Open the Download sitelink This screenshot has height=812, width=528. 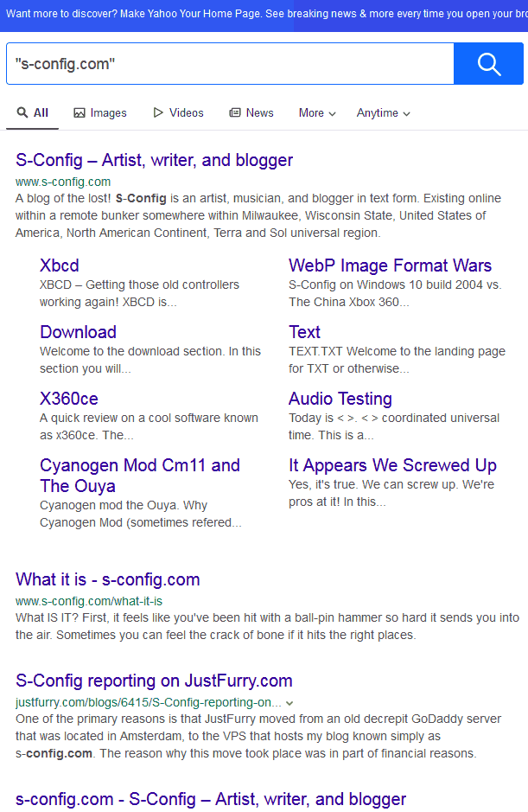click(x=78, y=332)
